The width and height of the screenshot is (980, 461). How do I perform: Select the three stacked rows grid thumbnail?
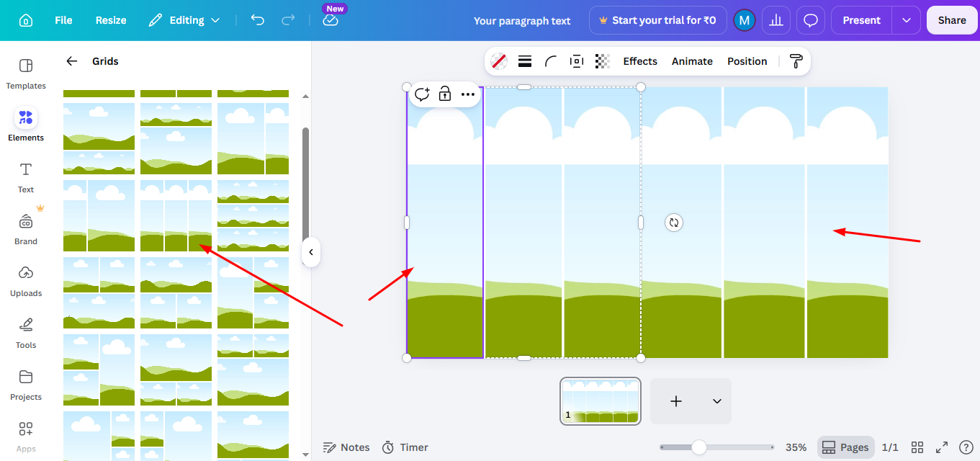coord(253,215)
